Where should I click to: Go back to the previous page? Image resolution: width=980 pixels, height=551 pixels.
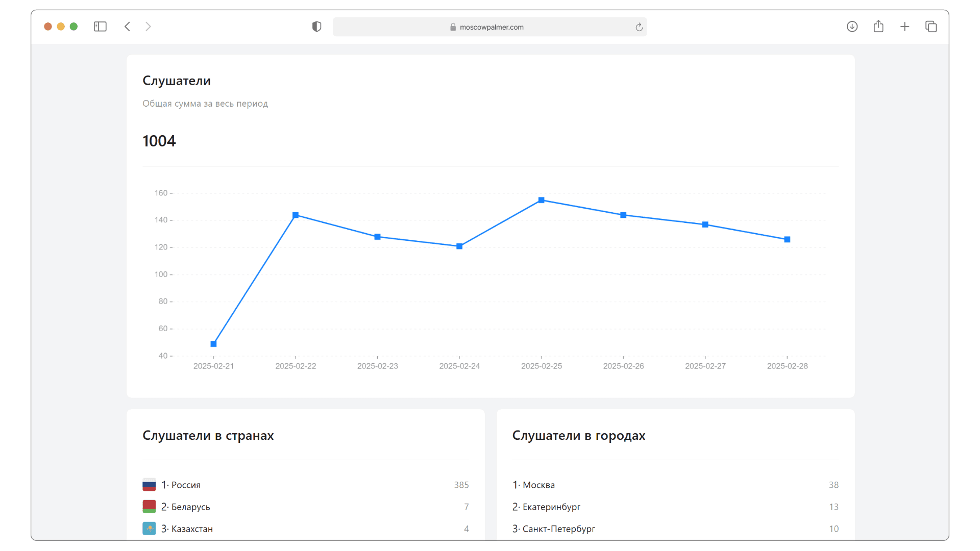(128, 27)
